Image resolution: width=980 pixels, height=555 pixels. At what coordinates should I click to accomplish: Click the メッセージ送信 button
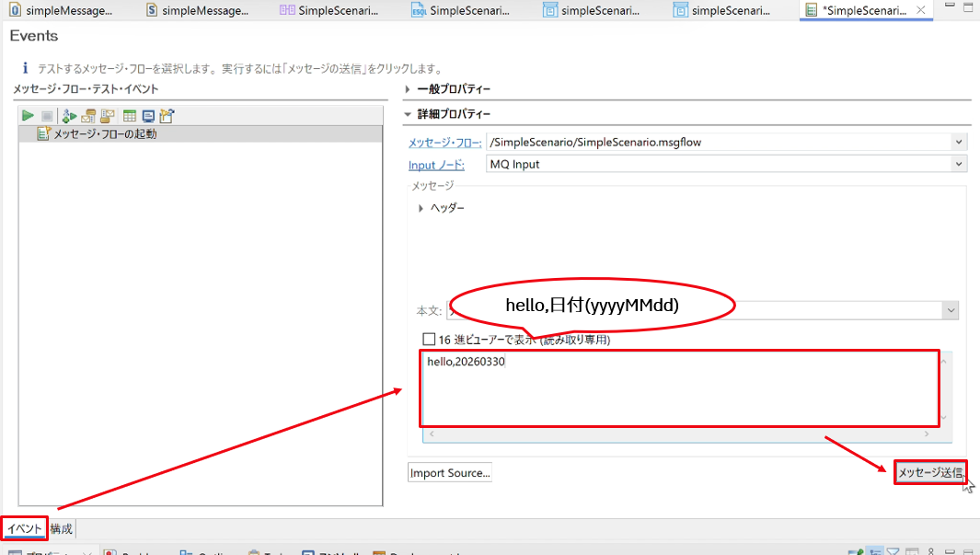[930, 472]
